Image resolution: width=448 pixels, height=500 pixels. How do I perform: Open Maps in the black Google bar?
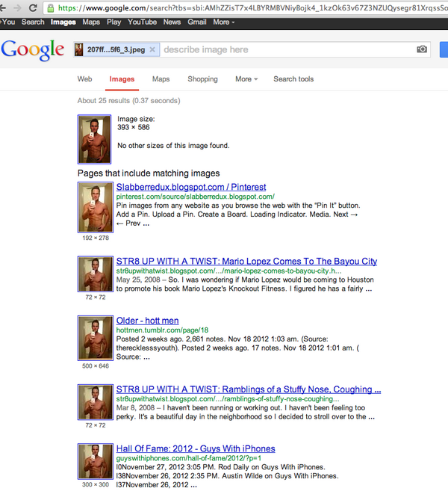pos(91,22)
